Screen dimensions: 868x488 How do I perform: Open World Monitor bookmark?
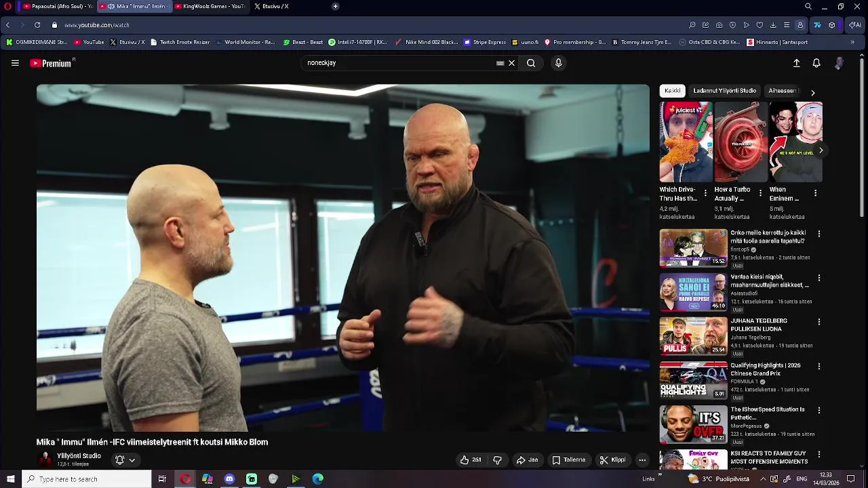pyautogui.click(x=245, y=42)
